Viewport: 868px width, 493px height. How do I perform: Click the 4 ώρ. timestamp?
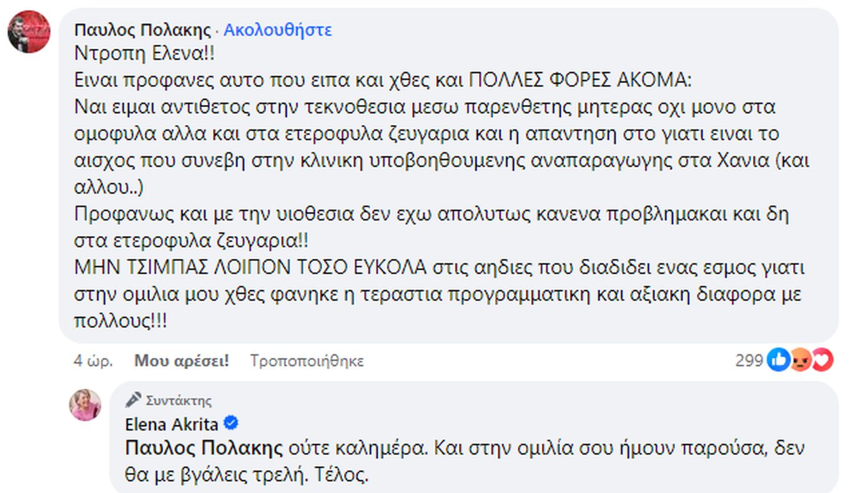point(92,361)
